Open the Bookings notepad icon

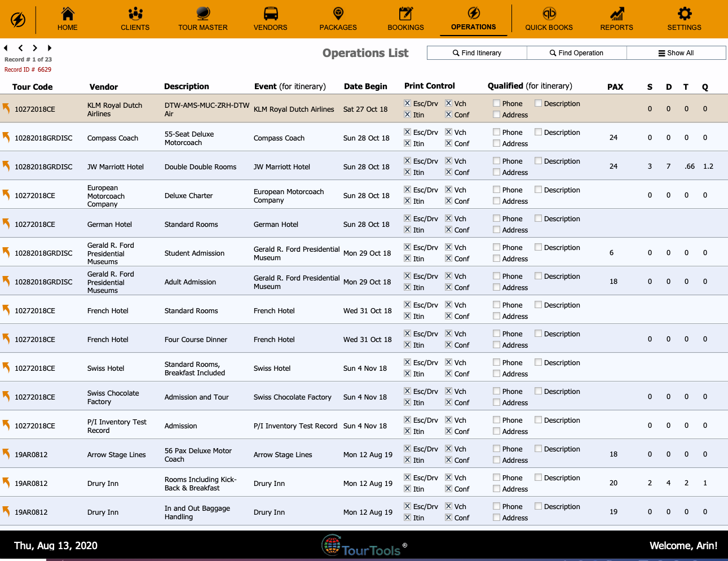(x=406, y=14)
